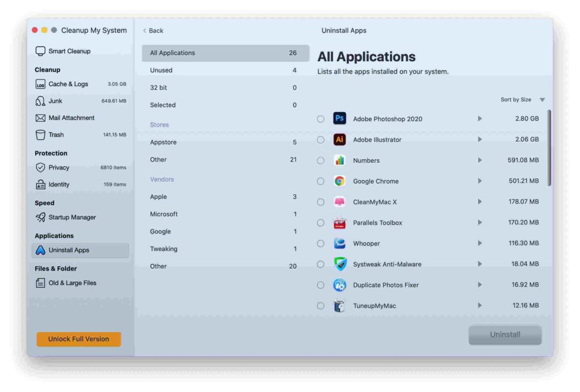Click the Uninstall Apps icon in sidebar
580x392 pixels.
40,250
